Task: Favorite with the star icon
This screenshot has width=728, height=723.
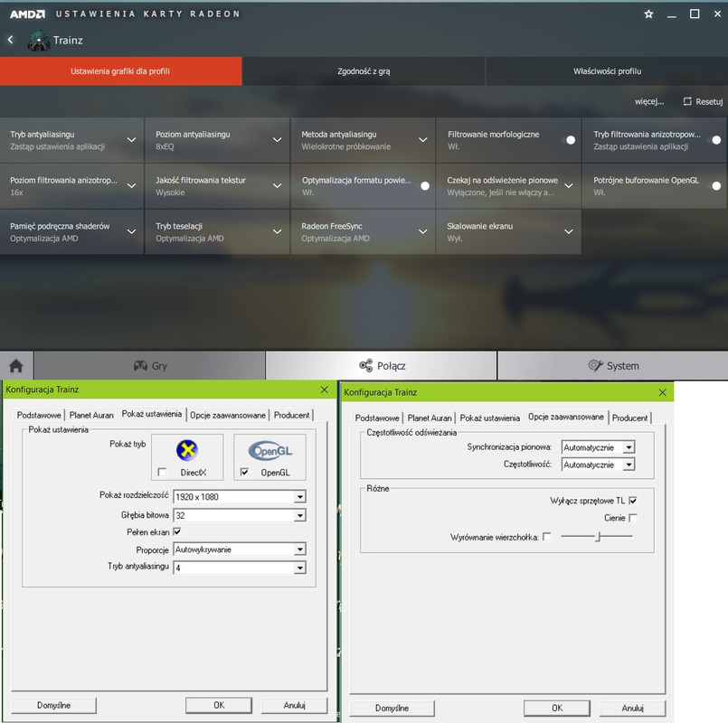Action: [648, 14]
